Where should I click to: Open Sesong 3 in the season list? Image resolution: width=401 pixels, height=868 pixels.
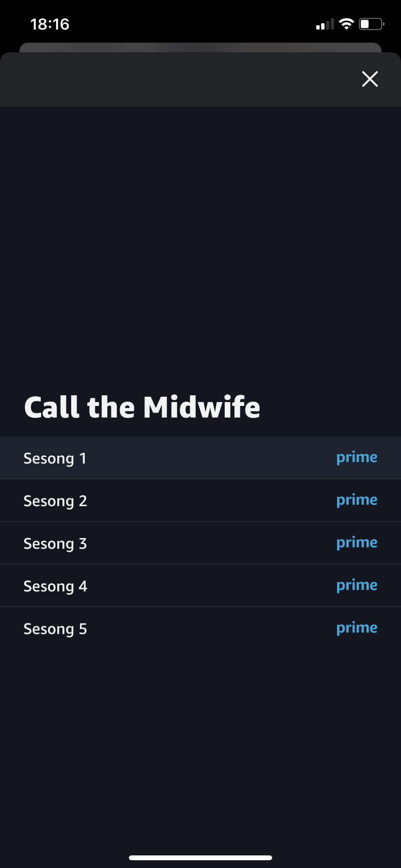tap(200, 543)
